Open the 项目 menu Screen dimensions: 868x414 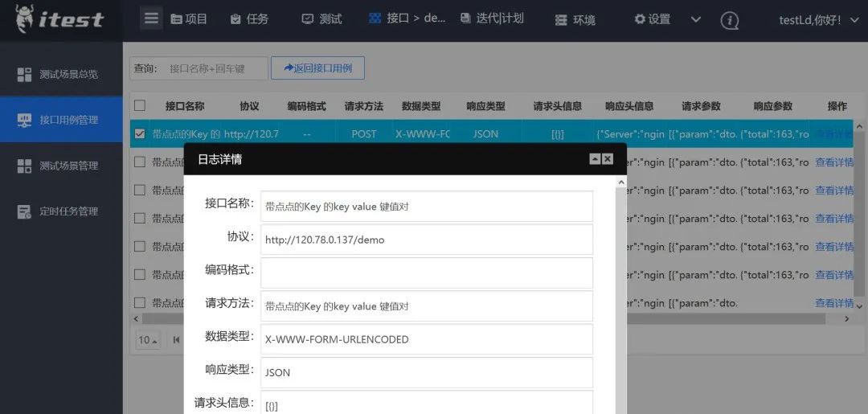[x=189, y=18]
